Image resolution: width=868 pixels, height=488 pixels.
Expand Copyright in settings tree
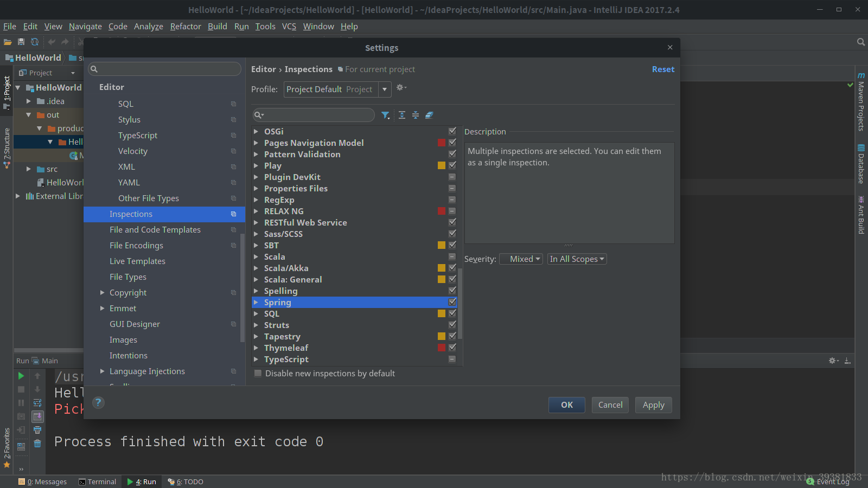click(x=102, y=292)
